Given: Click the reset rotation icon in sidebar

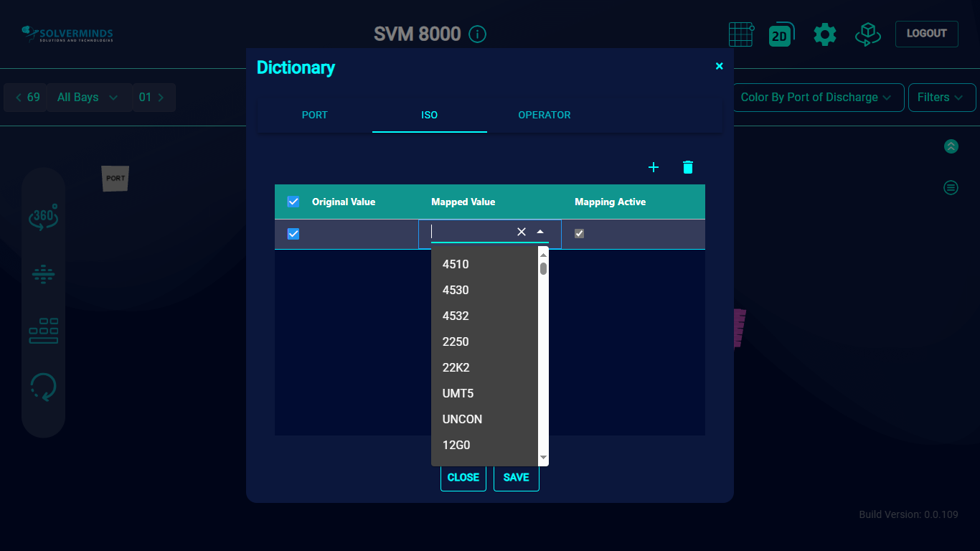Looking at the screenshot, I should click(x=43, y=387).
